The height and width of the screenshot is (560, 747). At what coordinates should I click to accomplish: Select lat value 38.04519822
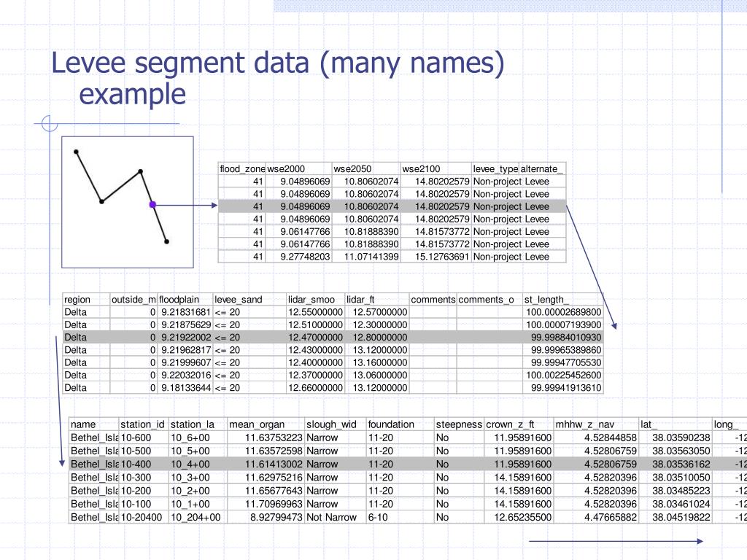pyautogui.click(x=681, y=517)
